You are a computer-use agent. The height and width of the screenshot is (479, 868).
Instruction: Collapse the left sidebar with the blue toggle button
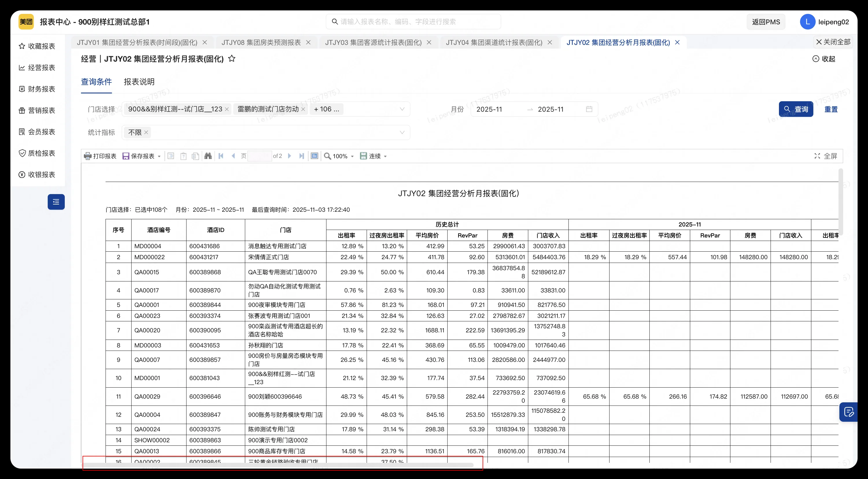point(56,202)
